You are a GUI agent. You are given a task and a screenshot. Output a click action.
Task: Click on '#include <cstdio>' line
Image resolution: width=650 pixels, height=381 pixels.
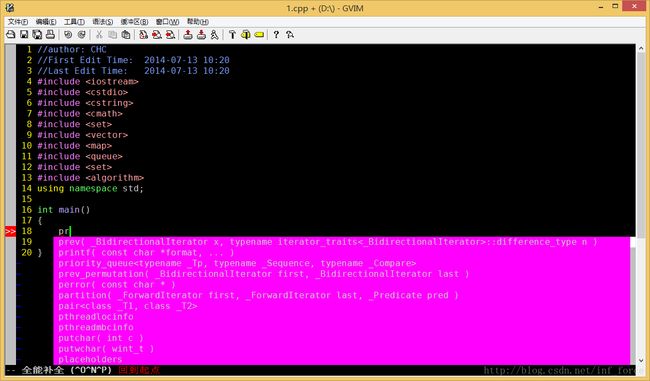82,92
